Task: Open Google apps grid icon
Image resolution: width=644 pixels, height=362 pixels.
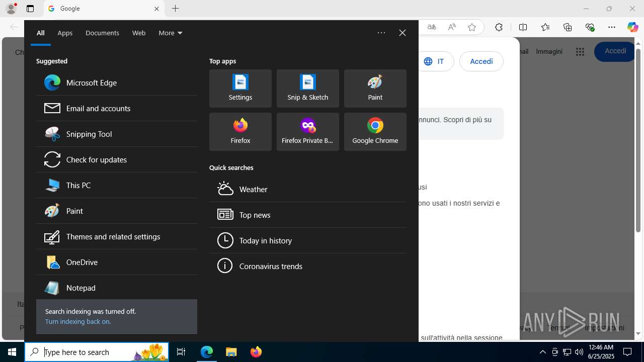Action: click(580, 52)
